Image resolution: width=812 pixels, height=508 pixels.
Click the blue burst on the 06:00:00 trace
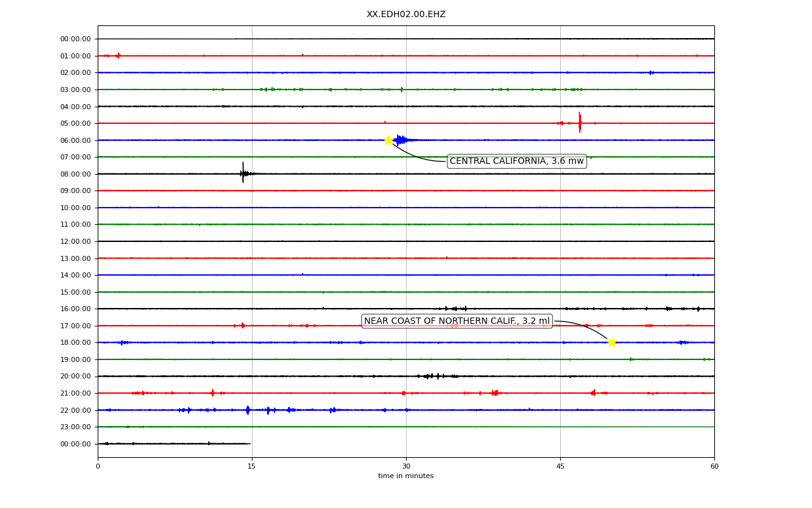(x=402, y=140)
